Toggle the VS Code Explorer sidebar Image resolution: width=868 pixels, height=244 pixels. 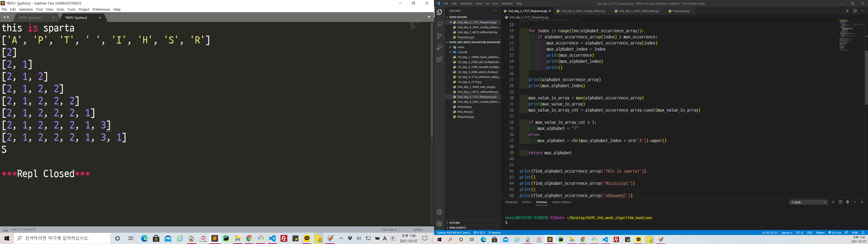439,12
